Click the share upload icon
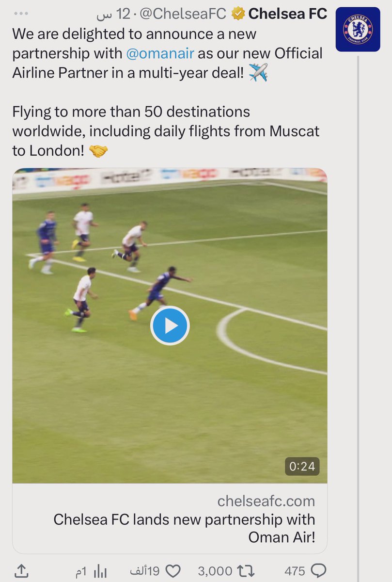This screenshot has height=582, width=392. click(20, 570)
